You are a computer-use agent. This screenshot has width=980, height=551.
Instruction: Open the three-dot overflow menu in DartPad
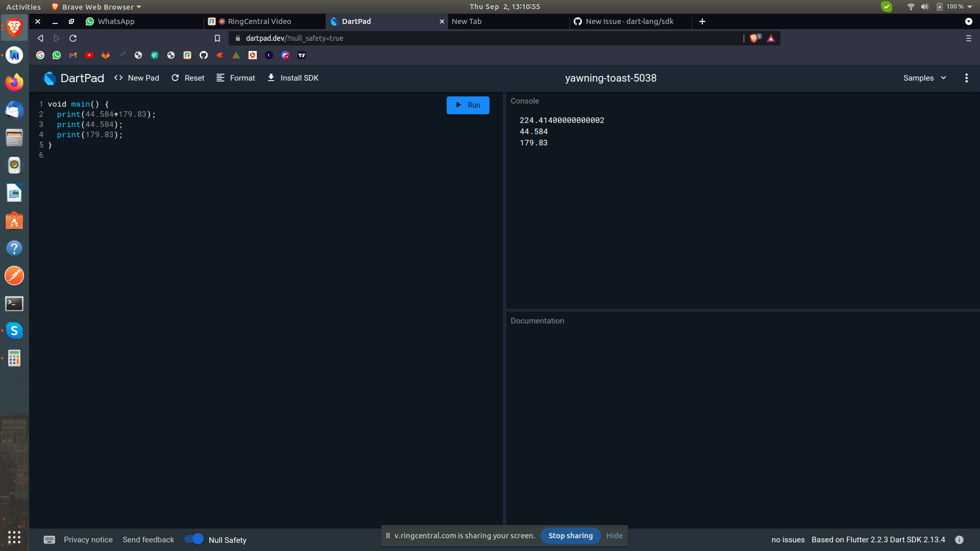point(966,78)
